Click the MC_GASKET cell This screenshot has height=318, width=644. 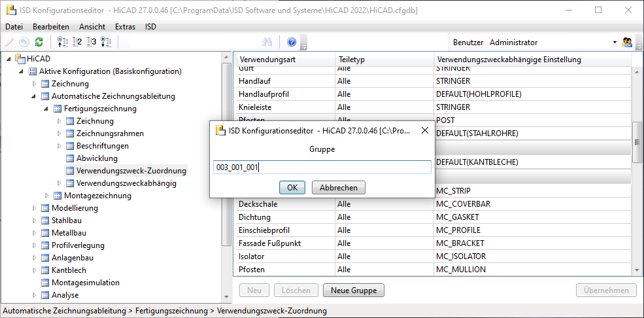(x=532, y=217)
